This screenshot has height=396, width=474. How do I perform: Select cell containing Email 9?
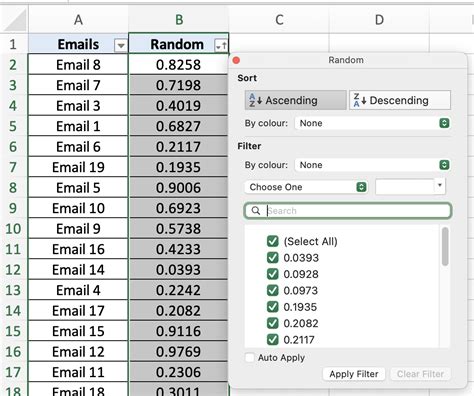tap(78, 229)
